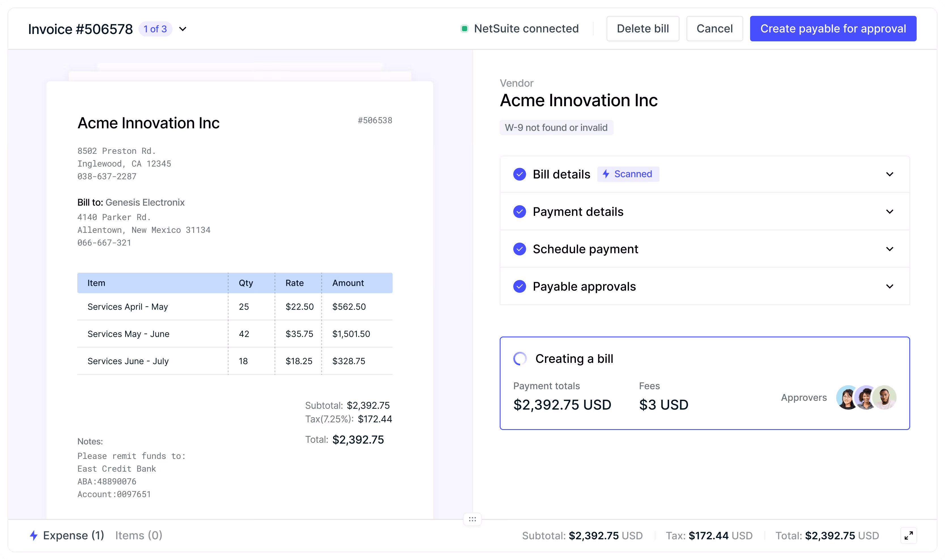Screen dimensions: 945x560
Task: Click the Bill details checkmark circle
Action: click(520, 174)
